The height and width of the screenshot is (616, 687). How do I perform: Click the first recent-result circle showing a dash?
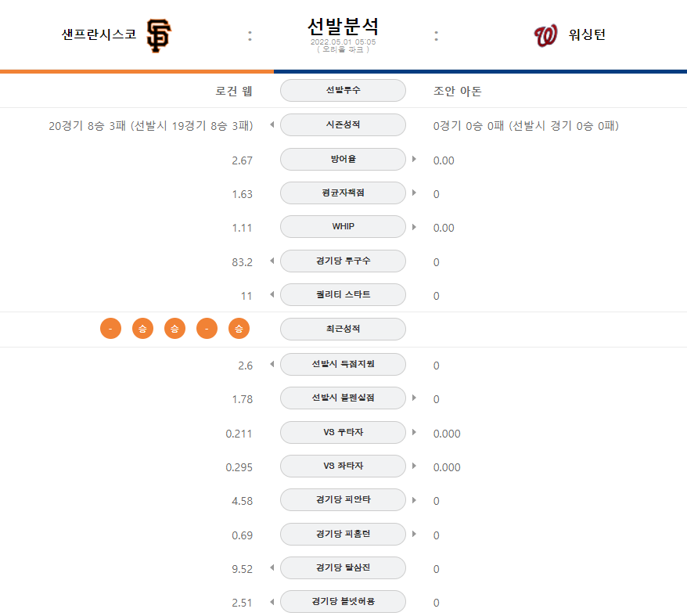tap(110, 329)
